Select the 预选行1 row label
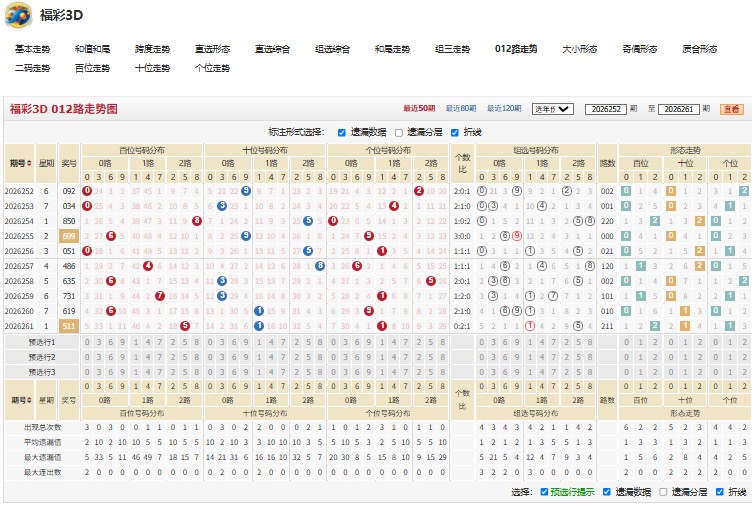Viewport: 752px width, 506px height. (42, 342)
